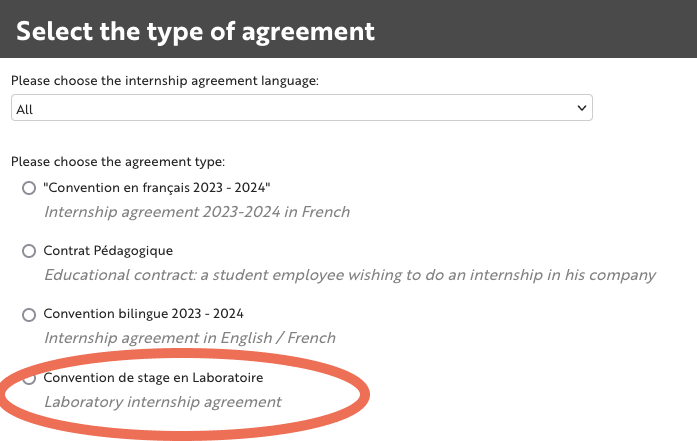Click the 'Contrat Pédagogique' label text

101,251
